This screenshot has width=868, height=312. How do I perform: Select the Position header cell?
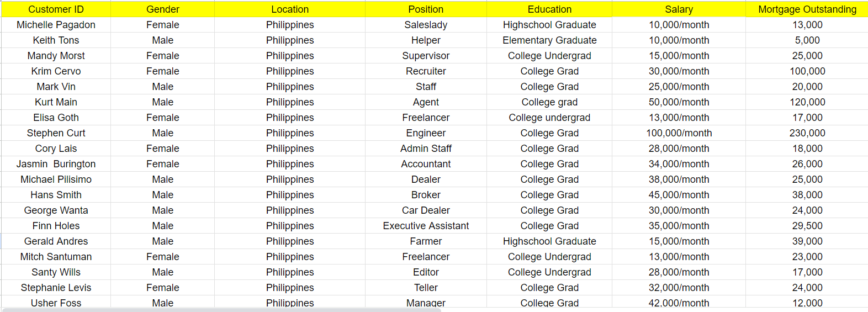(426, 9)
